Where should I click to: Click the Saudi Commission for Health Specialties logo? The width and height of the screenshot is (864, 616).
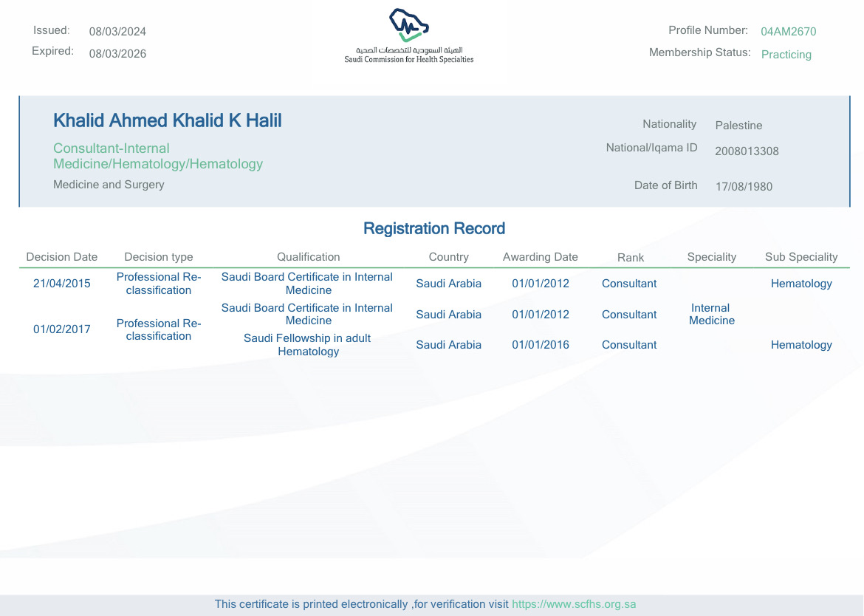(408, 35)
